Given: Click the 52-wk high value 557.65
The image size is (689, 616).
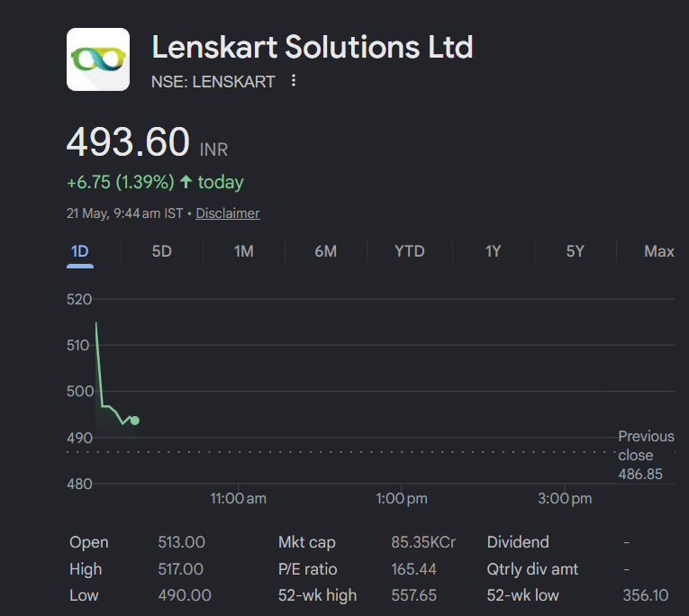Looking at the screenshot, I should 414,595.
